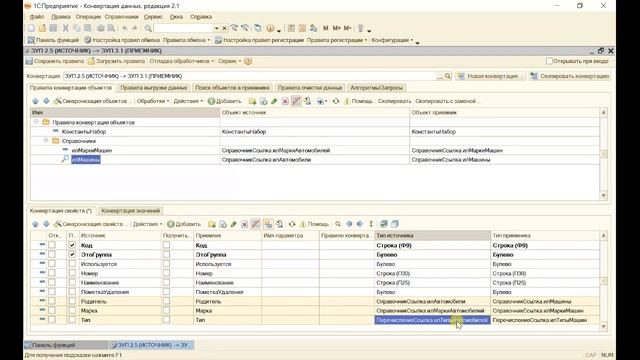This screenshot has width=640, height=360.
Task: Open Отладка обработчиков dropdown
Action: 182,61
